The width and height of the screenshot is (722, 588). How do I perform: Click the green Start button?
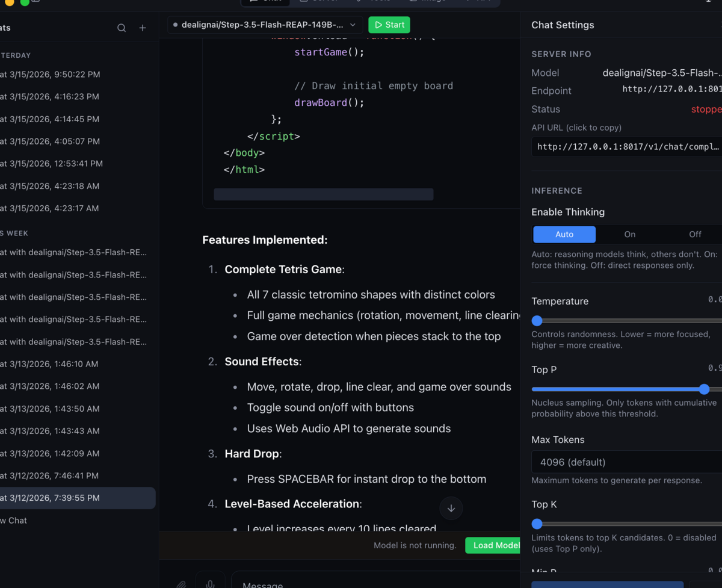[x=389, y=25]
